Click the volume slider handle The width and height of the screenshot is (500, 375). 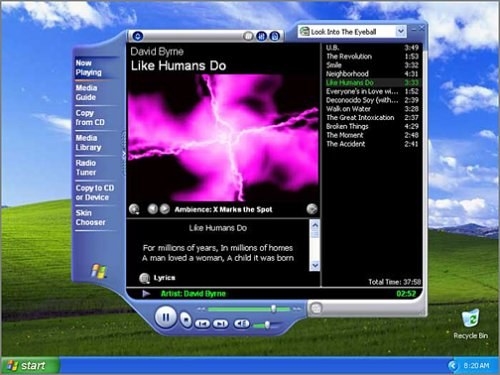tap(267, 324)
